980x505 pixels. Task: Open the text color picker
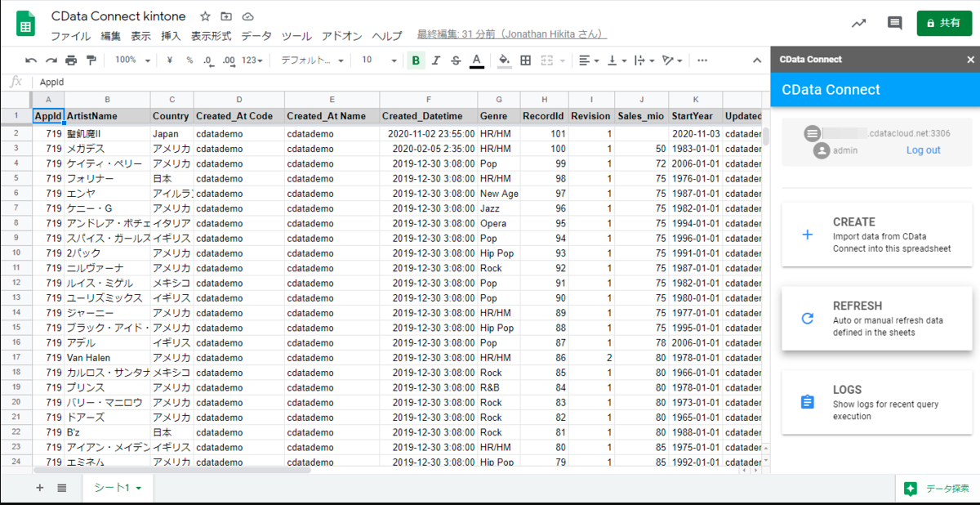click(x=476, y=60)
